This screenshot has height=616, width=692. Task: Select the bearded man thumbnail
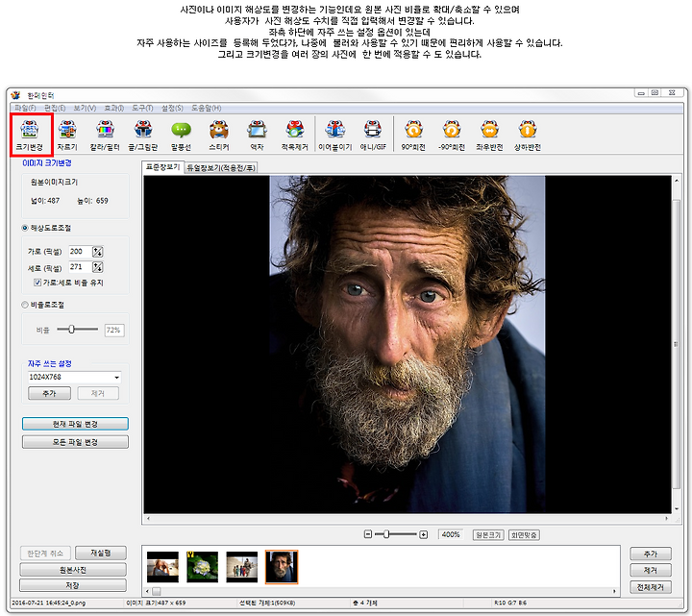coord(282,567)
